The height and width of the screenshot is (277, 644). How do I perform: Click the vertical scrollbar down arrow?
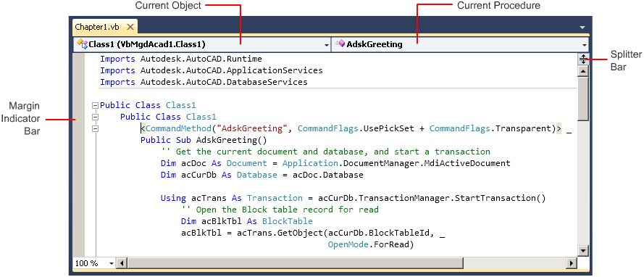pos(583,250)
